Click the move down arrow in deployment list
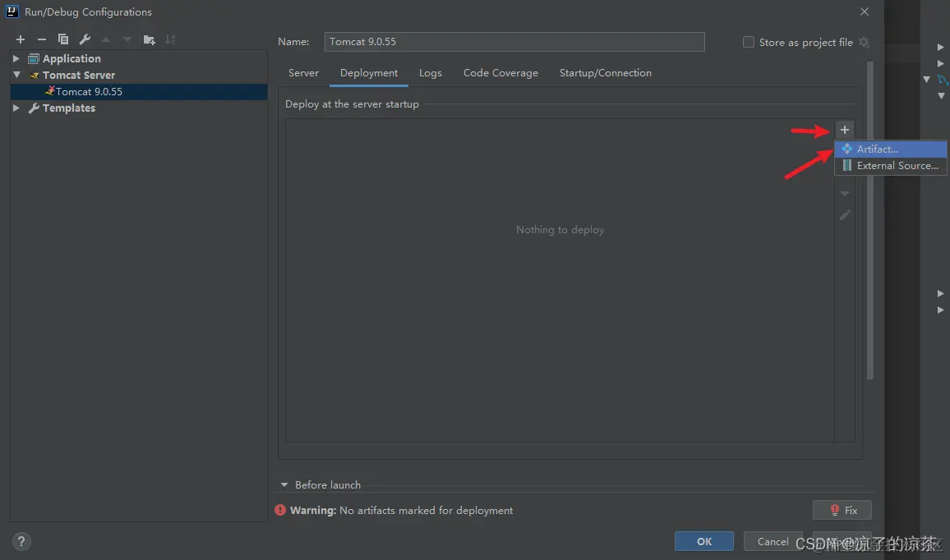The height and width of the screenshot is (560, 950). pyautogui.click(x=845, y=194)
